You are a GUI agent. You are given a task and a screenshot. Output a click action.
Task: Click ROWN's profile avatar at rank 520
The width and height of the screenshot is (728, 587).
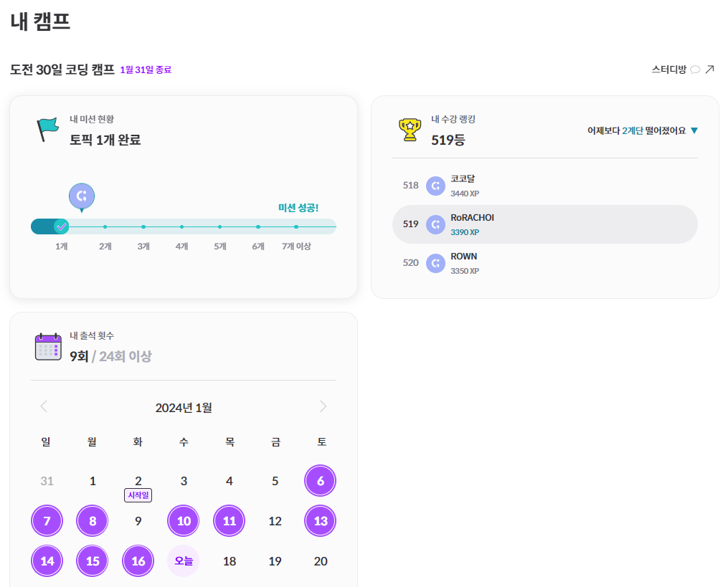pos(435,264)
